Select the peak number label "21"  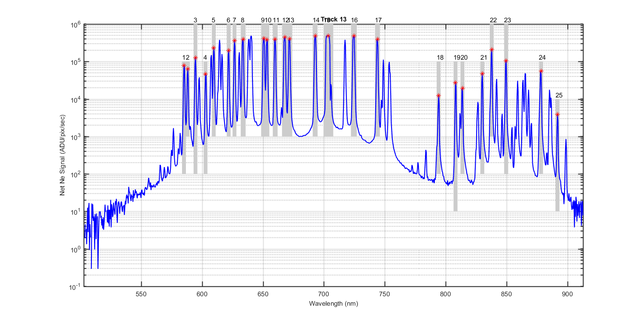point(484,58)
